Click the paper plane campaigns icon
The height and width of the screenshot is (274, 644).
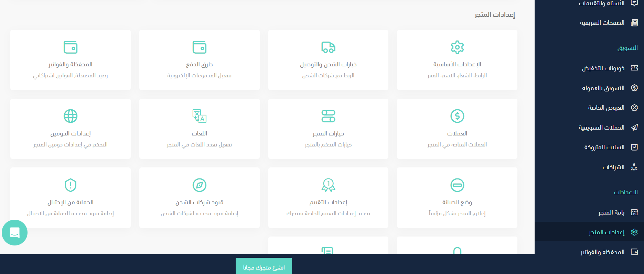pyautogui.click(x=634, y=128)
